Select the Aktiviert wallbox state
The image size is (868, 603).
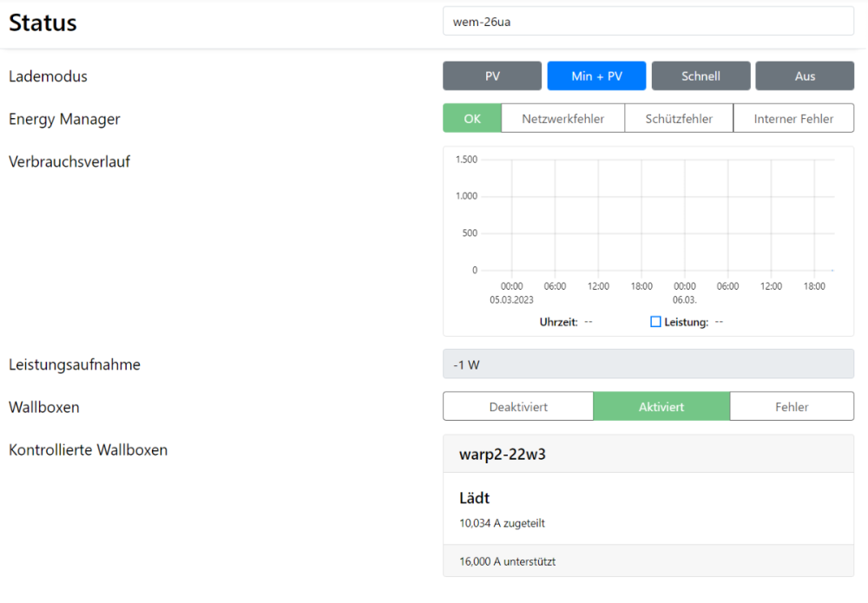point(661,407)
